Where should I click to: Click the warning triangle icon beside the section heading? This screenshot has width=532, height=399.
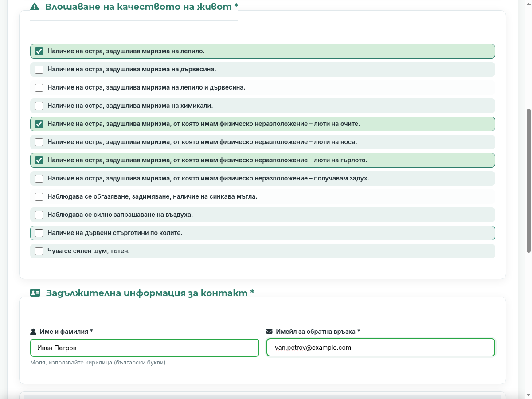(34, 7)
